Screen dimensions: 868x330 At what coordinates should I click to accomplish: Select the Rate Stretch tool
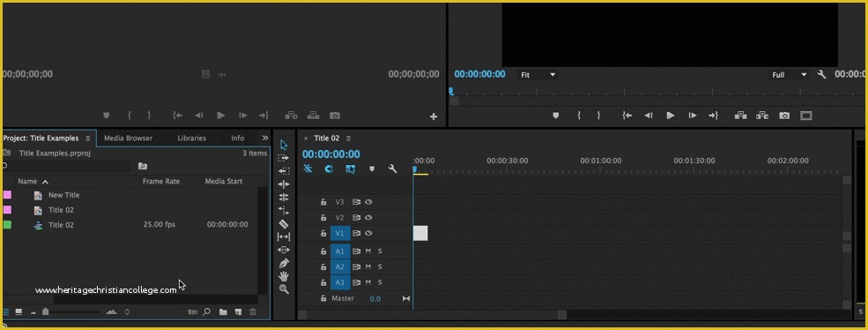click(284, 211)
